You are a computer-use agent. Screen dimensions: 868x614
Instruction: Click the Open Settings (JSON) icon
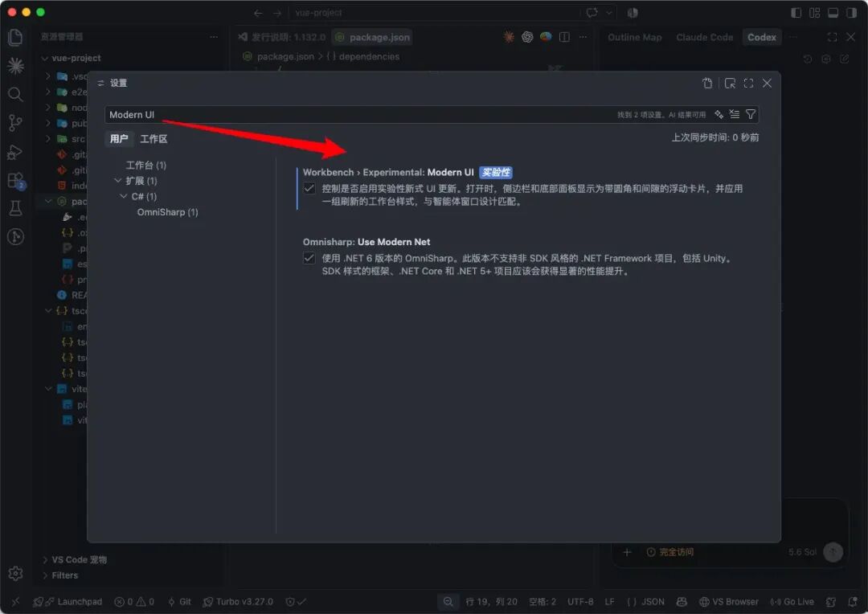pyautogui.click(x=707, y=83)
